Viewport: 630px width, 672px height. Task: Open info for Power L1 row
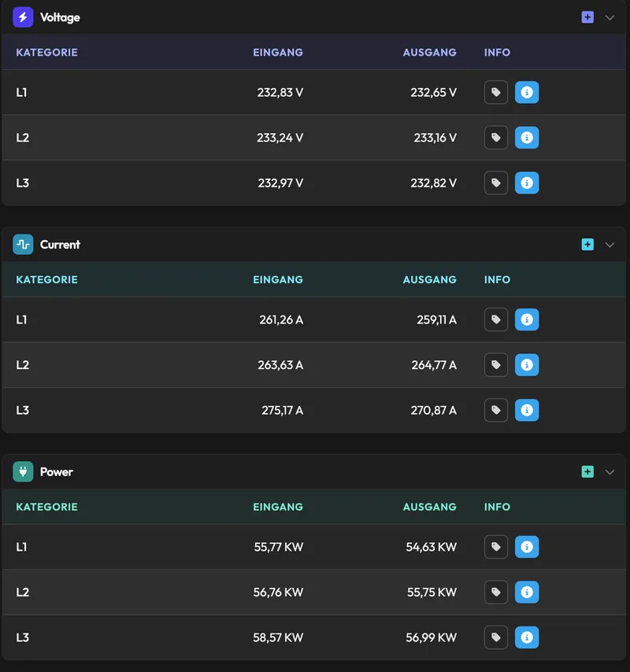point(527,546)
